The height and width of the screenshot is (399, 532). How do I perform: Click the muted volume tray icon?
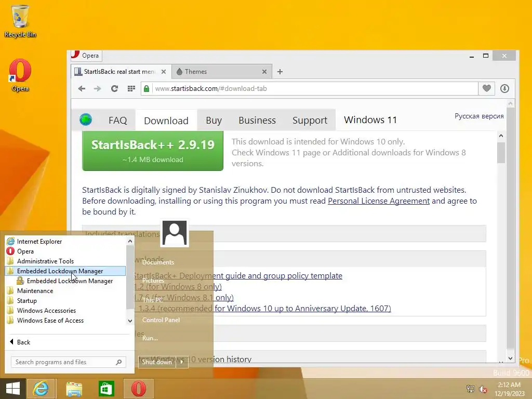(x=483, y=389)
